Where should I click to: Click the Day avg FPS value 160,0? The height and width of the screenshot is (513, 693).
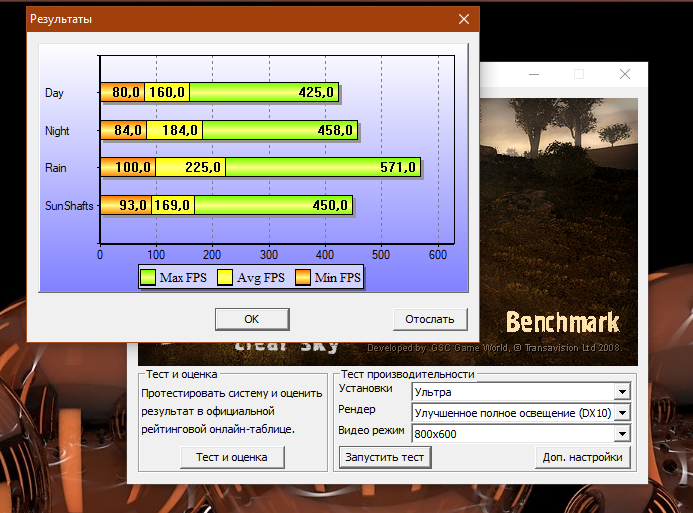(x=167, y=92)
